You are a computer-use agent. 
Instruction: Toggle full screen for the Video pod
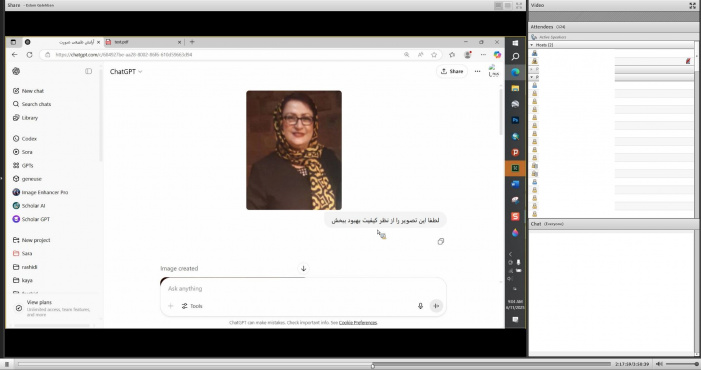click(693, 5)
